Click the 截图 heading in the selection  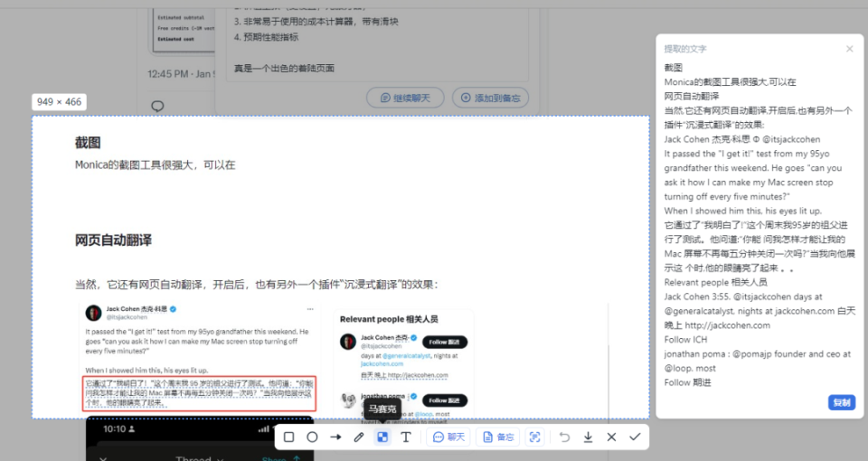(x=88, y=143)
